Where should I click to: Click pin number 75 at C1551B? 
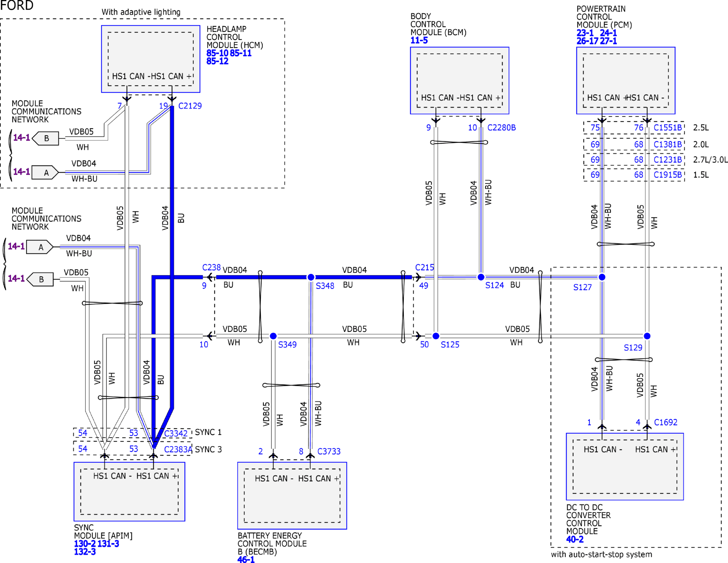(595, 128)
